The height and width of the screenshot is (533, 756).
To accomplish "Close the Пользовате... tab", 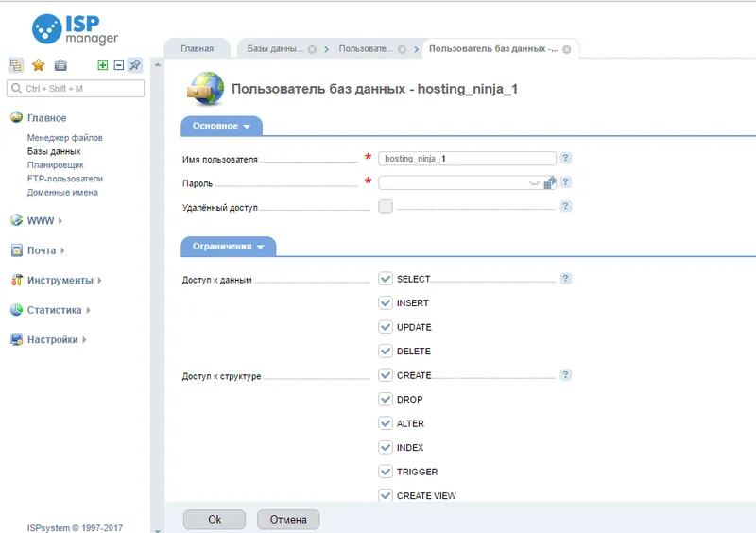I will [x=403, y=49].
